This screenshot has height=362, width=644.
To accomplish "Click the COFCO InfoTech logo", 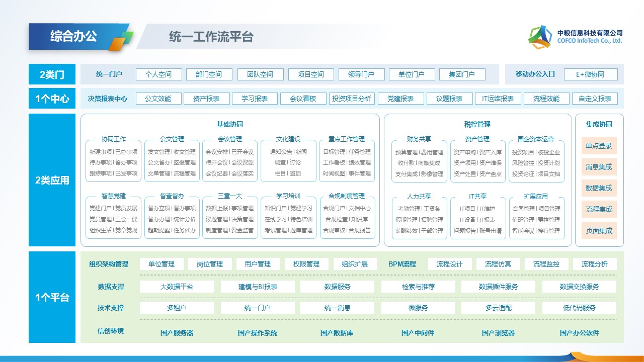I will click(x=541, y=37).
